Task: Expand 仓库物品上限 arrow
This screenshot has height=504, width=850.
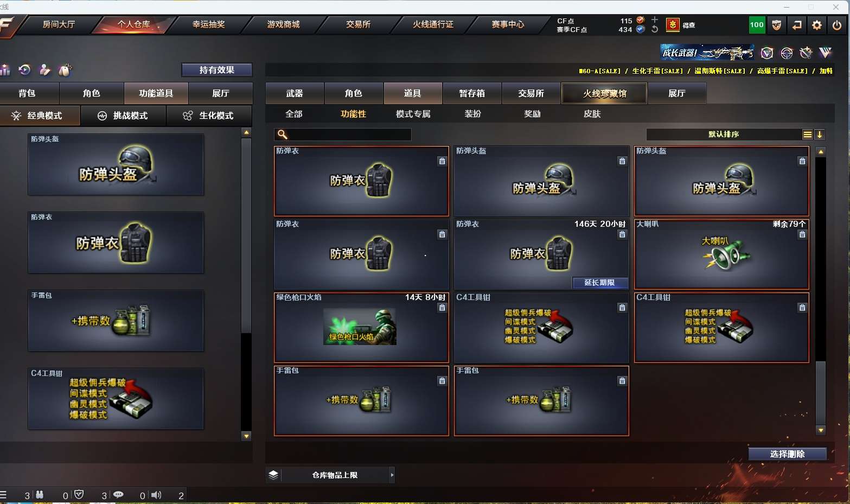Action: pyautogui.click(x=392, y=475)
